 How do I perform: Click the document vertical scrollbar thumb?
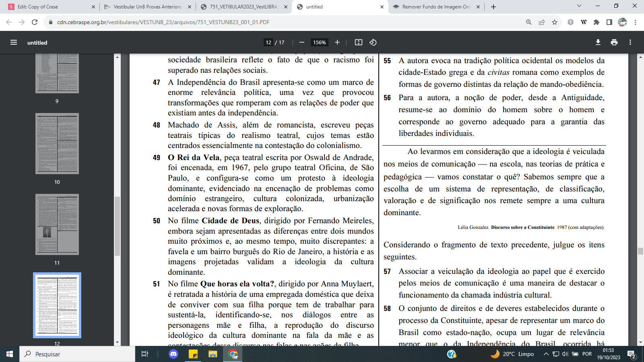(640, 251)
